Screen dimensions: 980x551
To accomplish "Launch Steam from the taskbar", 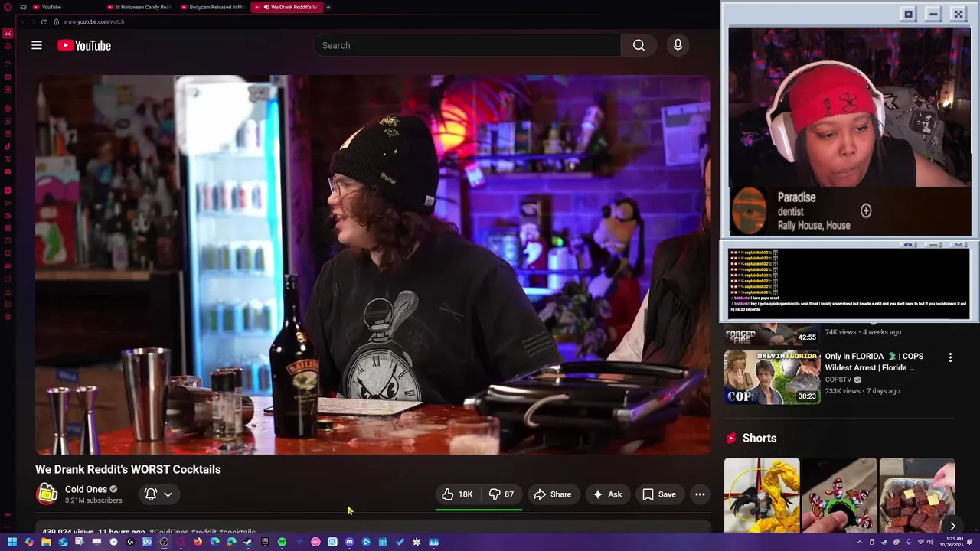I will pos(248,542).
